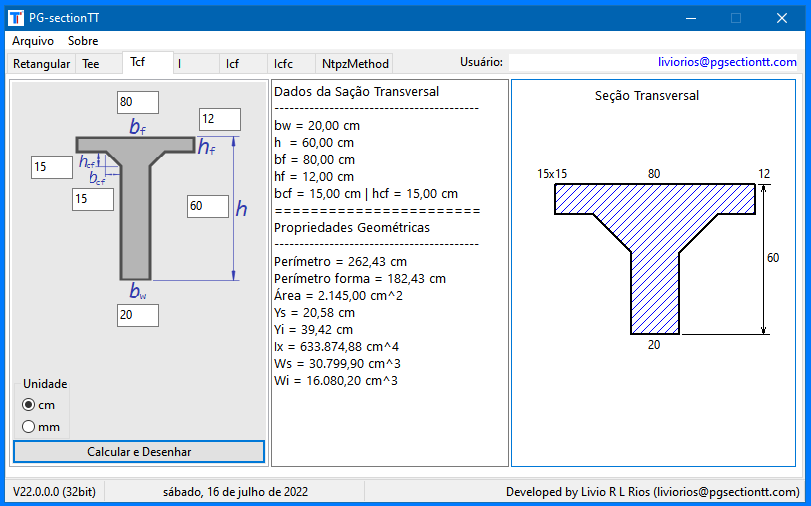The height and width of the screenshot is (506, 811).
Task: Select the Tcf tab
Action: click(x=147, y=62)
